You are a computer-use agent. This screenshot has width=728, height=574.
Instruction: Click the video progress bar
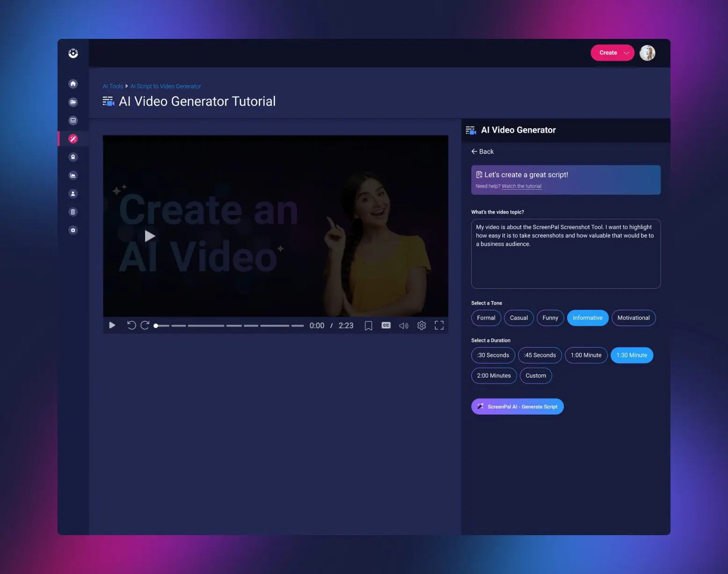point(229,325)
